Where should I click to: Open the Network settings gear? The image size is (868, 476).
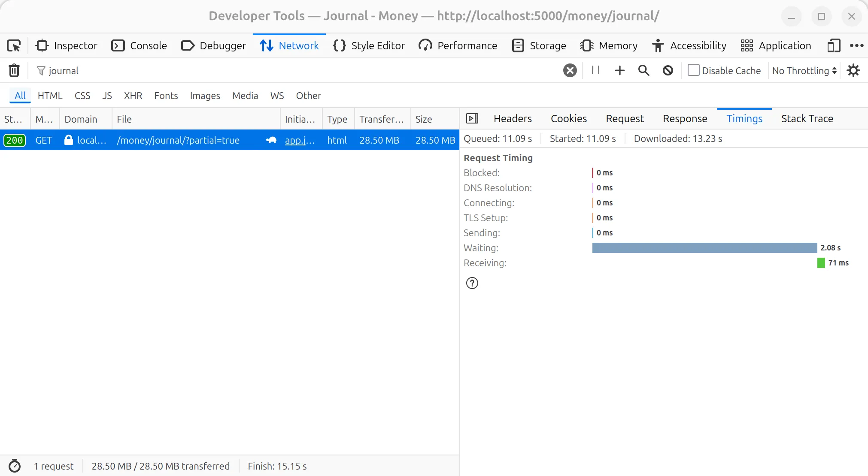pos(853,70)
